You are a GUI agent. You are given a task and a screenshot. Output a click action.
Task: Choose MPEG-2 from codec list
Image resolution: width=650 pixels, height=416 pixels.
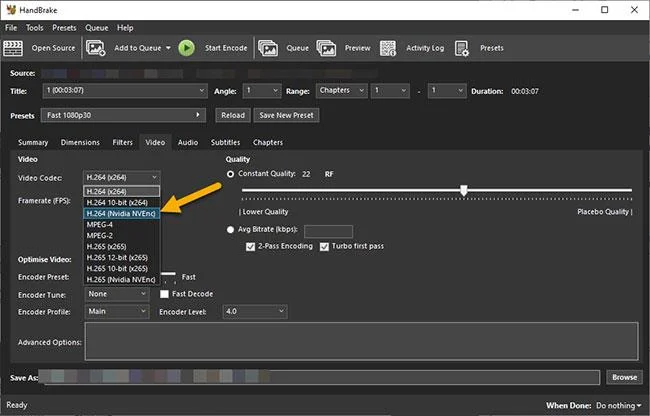122,235
